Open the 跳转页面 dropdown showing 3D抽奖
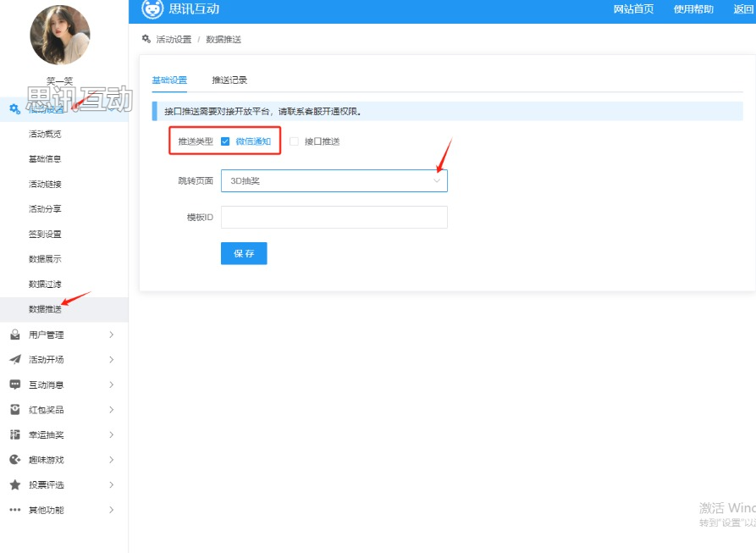This screenshot has height=553, width=756. [334, 180]
